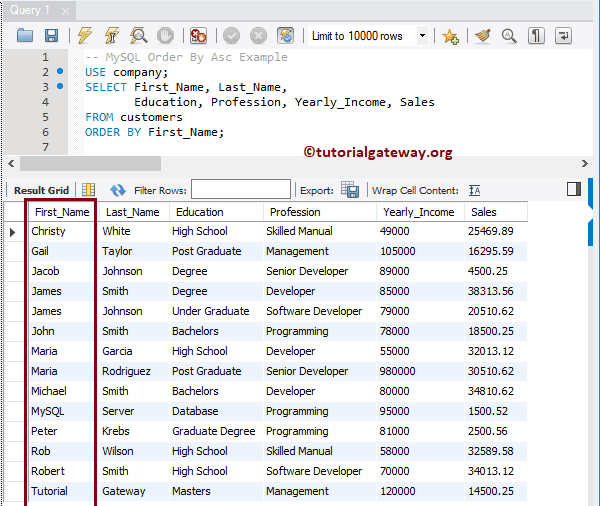Switch to the Query 1 tab
600x506 pixels.
tap(26, 10)
